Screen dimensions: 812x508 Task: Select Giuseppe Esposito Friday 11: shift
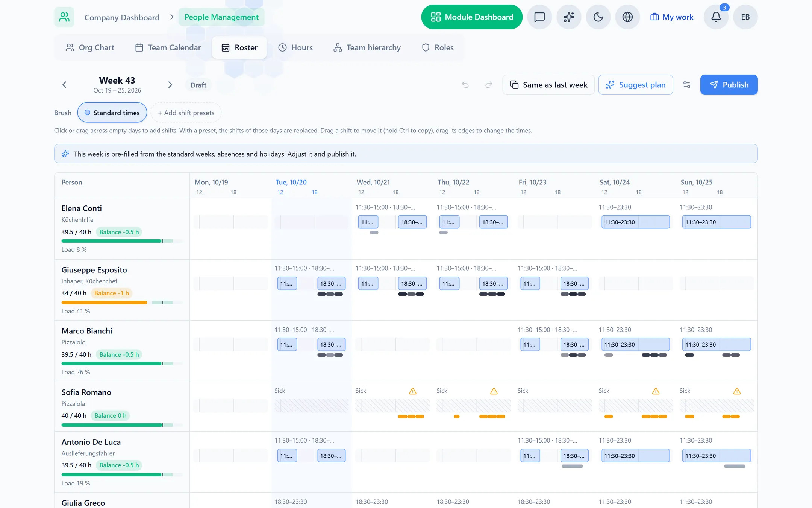pyautogui.click(x=530, y=283)
